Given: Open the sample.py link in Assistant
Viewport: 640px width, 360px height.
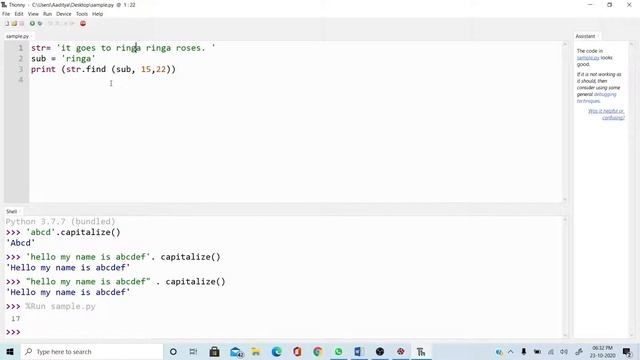Looking at the screenshot, I should pyautogui.click(x=588, y=58).
